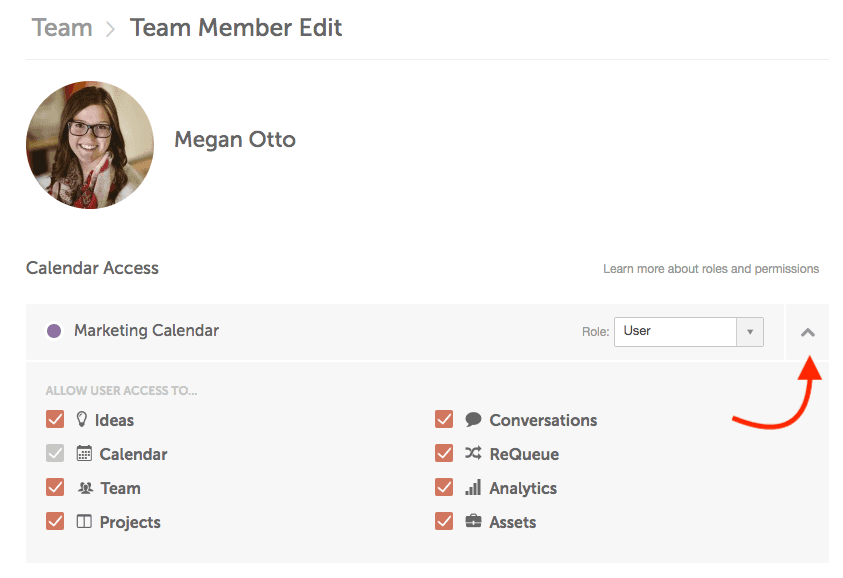
Task: Toggle the Analytics access checkbox
Action: tap(444, 488)
